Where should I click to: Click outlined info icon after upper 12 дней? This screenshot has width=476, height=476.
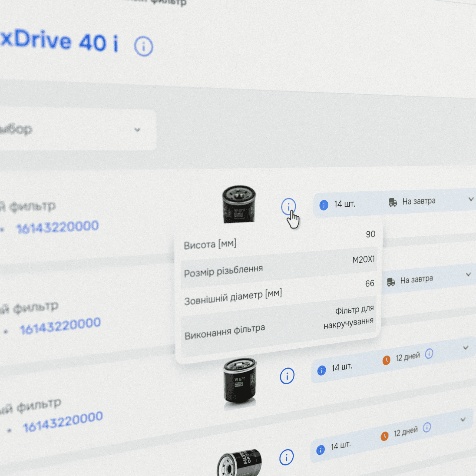[429, 354]
